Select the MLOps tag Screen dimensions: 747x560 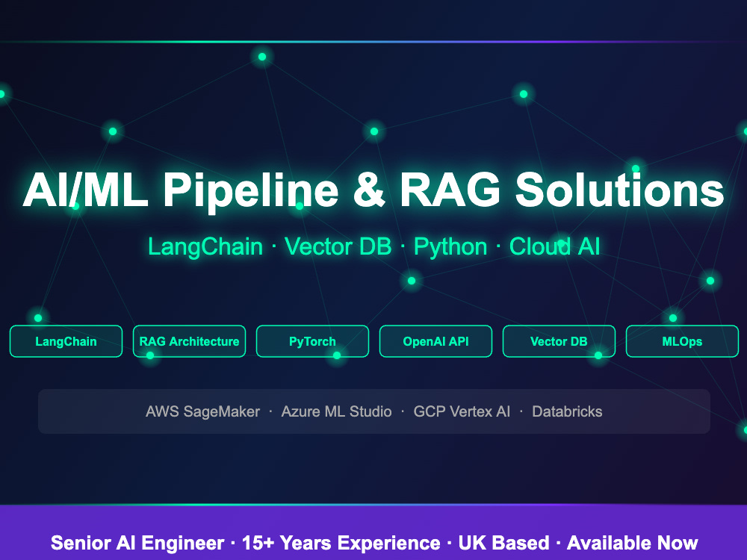pyautogui.click(x=682, y=341)
